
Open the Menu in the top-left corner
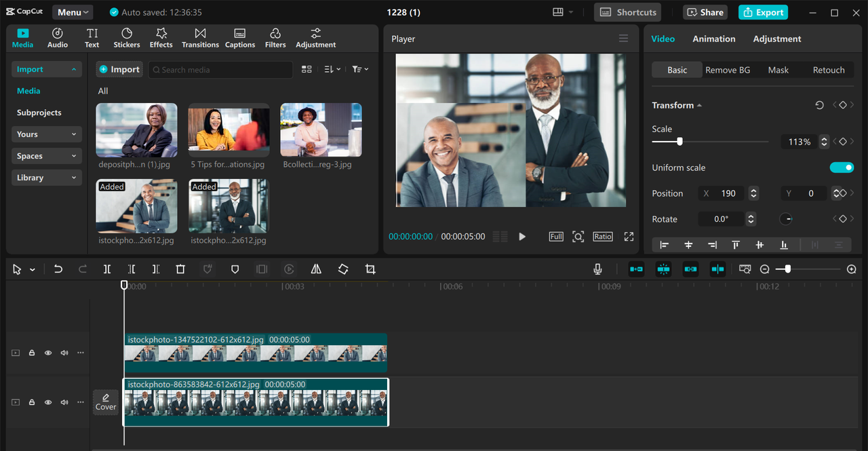[72, 12]
